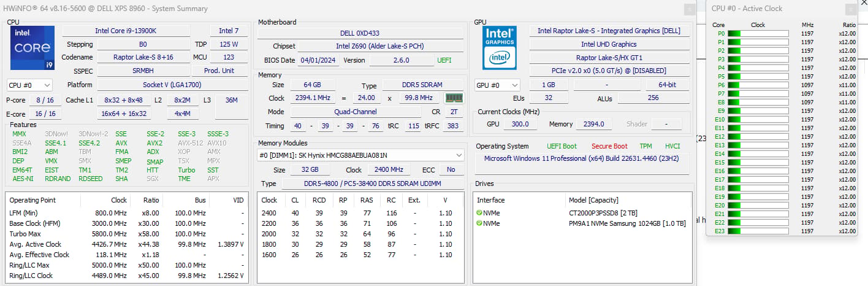Click the Intel Graphics logo in GPU panel
The width and height of the screenshot is (868, 286).
point(499,47)
